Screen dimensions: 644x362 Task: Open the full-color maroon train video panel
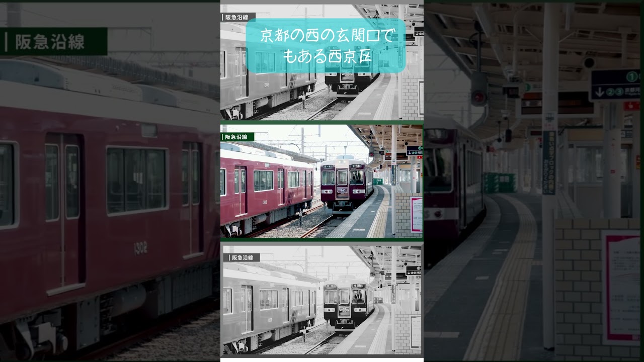[321, 181]
